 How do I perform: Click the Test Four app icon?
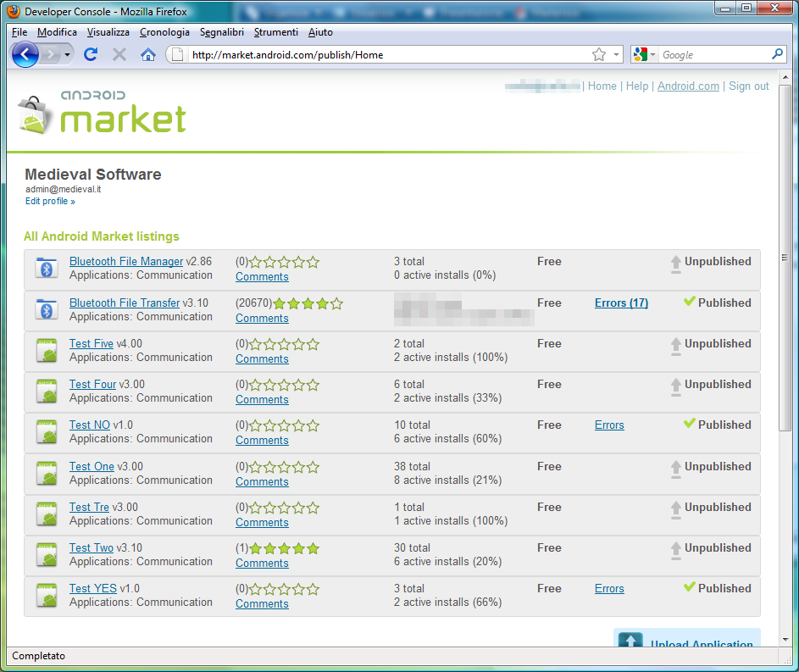pyautogui.click(x=47, y=392)
